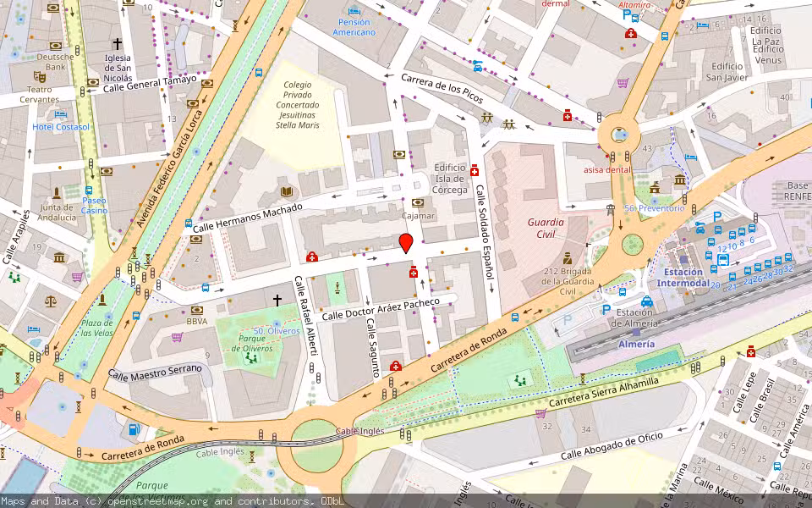Click the red location marker pin

tap(406, 243)
